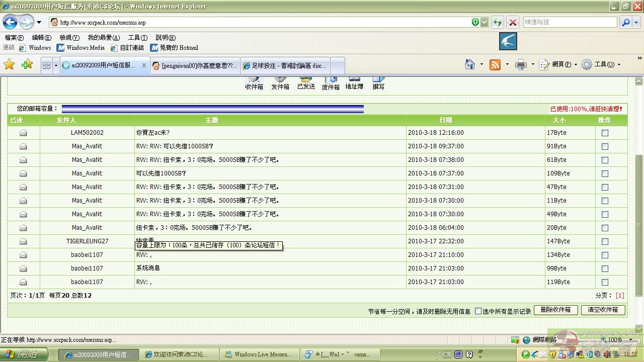Click the envelope icon on LAM502002's message row

tap(23, 132)
